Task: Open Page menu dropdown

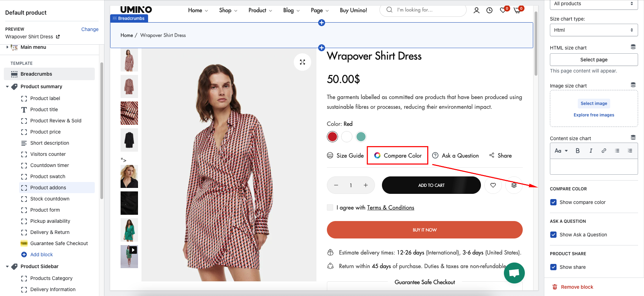Action: [320, 10]
